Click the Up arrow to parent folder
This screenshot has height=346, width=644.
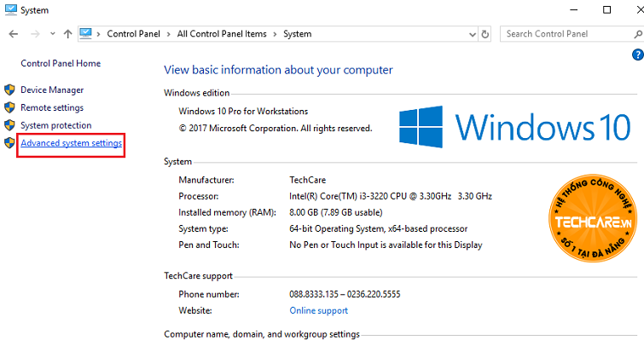(x=67, y=34)
